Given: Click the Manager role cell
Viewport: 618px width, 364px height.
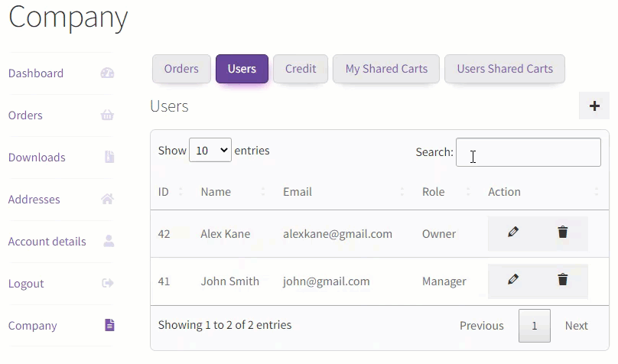Looking at the screenshot, I should (x=444, y=281).
